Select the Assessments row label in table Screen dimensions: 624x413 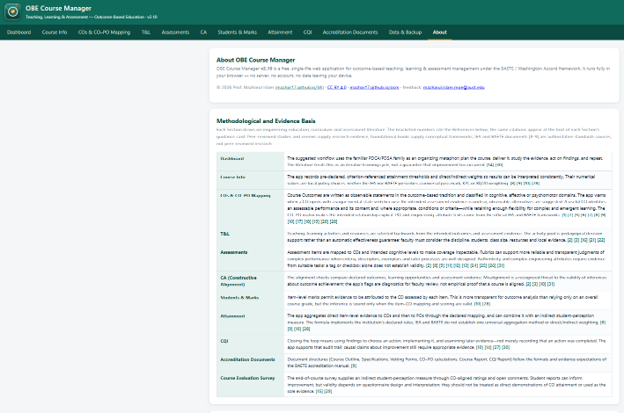tap(234, 252)
